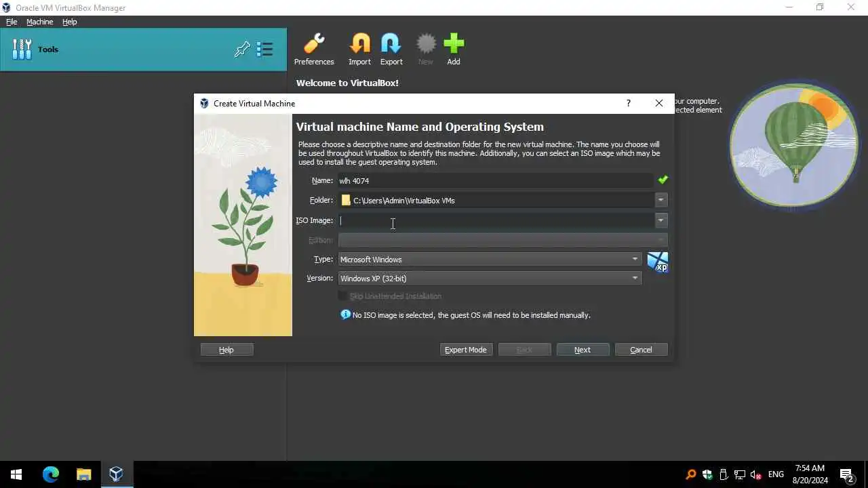Click the Next button

tap(583, 350)
